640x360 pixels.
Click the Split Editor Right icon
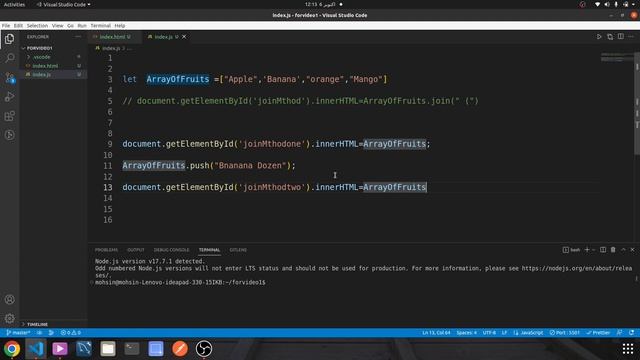(x=620, y=36)
